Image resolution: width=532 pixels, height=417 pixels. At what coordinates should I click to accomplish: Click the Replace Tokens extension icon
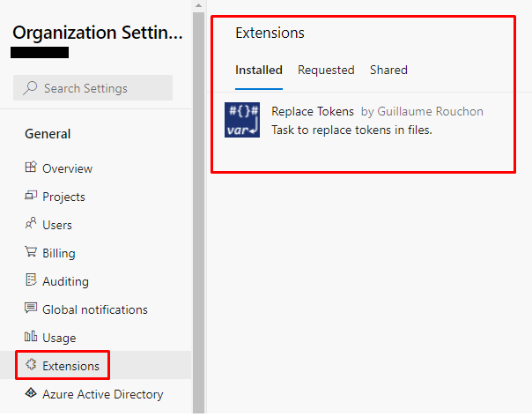tap(242, 121)
